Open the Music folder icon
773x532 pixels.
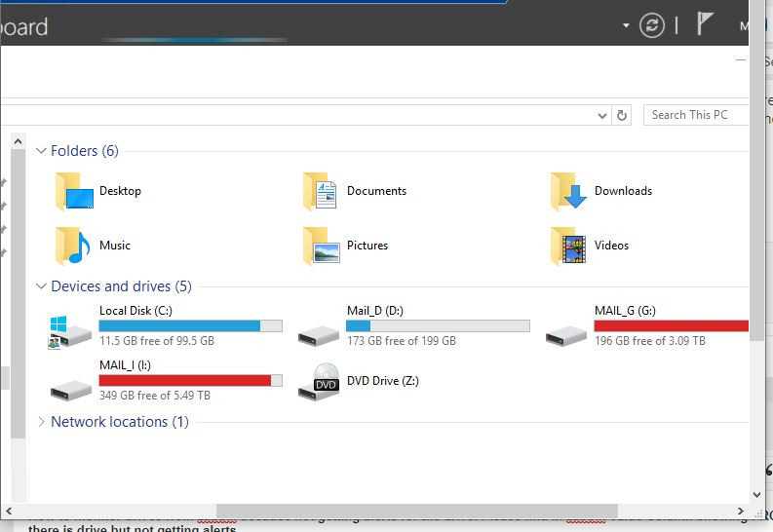(x=73, y=246)
